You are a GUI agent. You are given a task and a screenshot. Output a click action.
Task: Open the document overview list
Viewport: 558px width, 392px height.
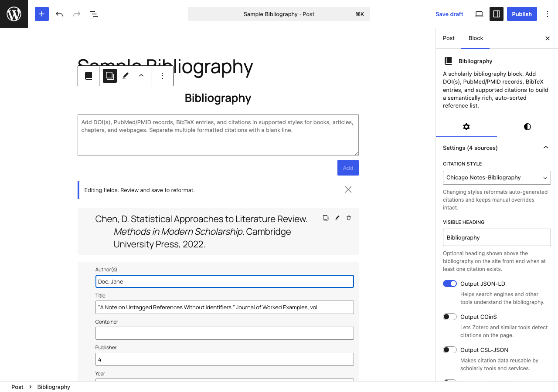point(94,14)
